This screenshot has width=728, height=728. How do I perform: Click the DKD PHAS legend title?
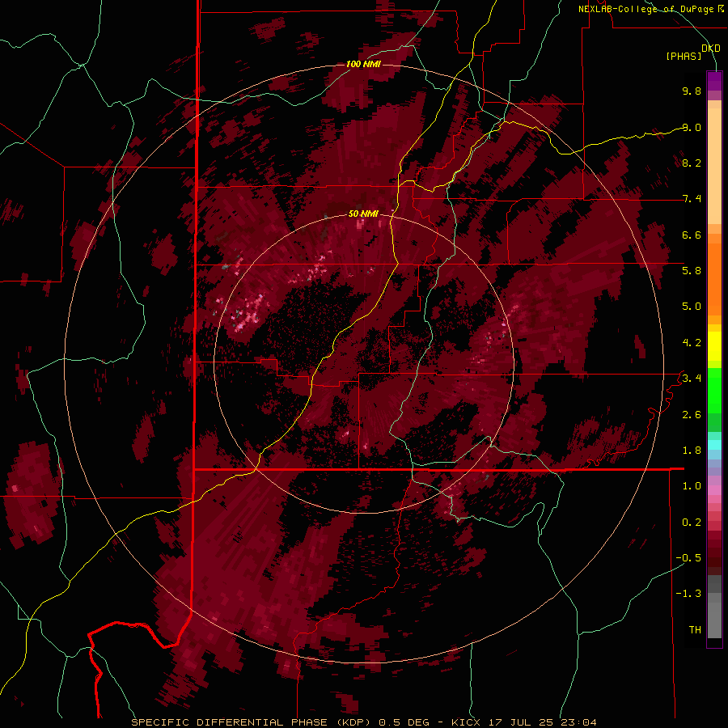(692, 52)
